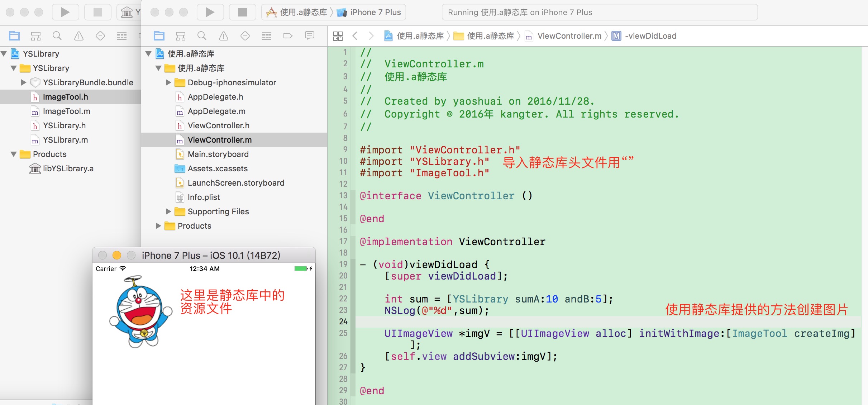Viewport: 868px width, 405px height.
Task: Click Stop button in YSLibrary window behind
Action: (x=97, y=12)
